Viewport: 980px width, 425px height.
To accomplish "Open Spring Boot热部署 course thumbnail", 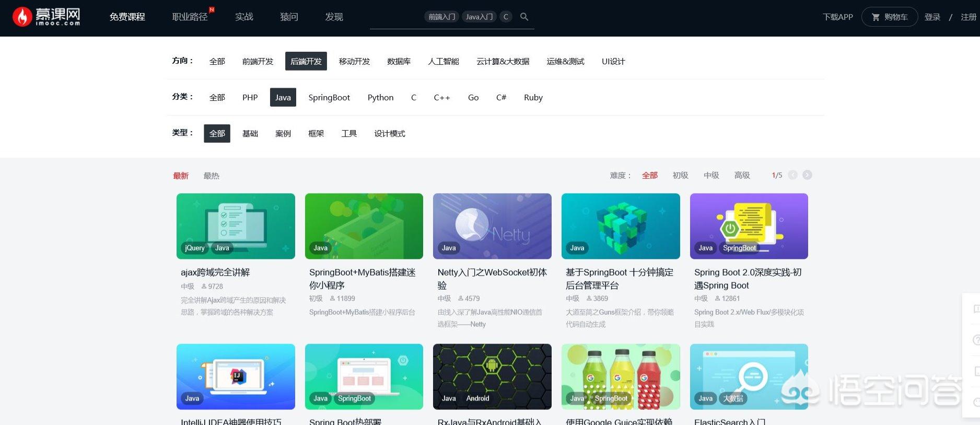I will [x=364, y=376].
